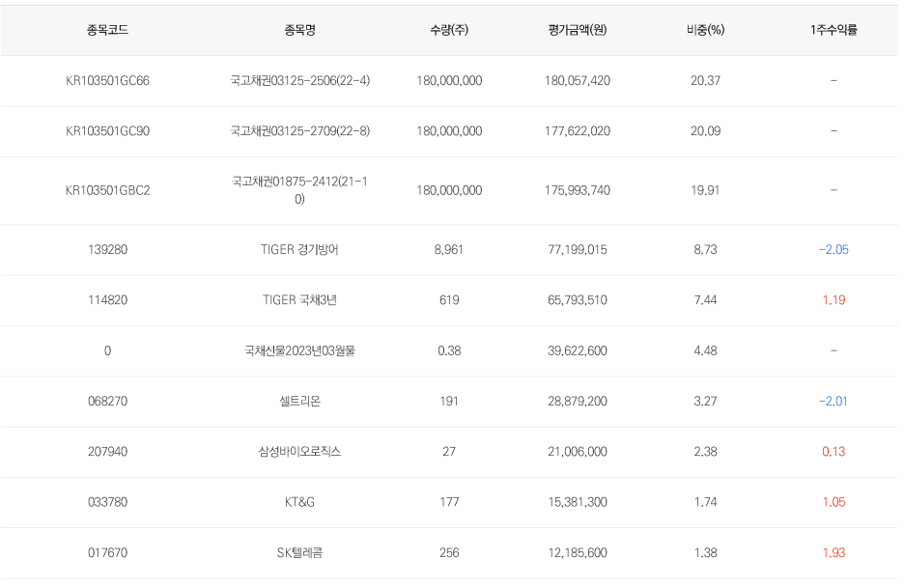
Task: Select 국고채권01875-2412(21-10) name cell
Action: (299, 190)
